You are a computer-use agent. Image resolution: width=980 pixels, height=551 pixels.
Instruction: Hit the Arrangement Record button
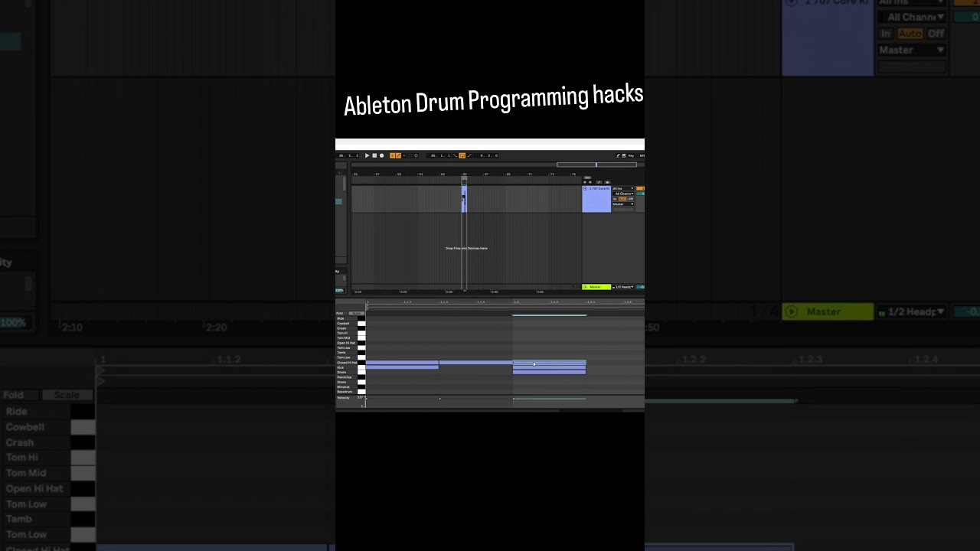coord(382,155)
